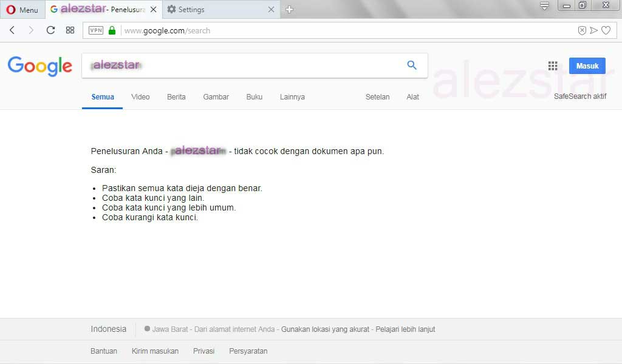Screen dimensions: 622x364
Task: Click 'tidak cocok dengan dokumen apa pun' text
Action: 309,151
